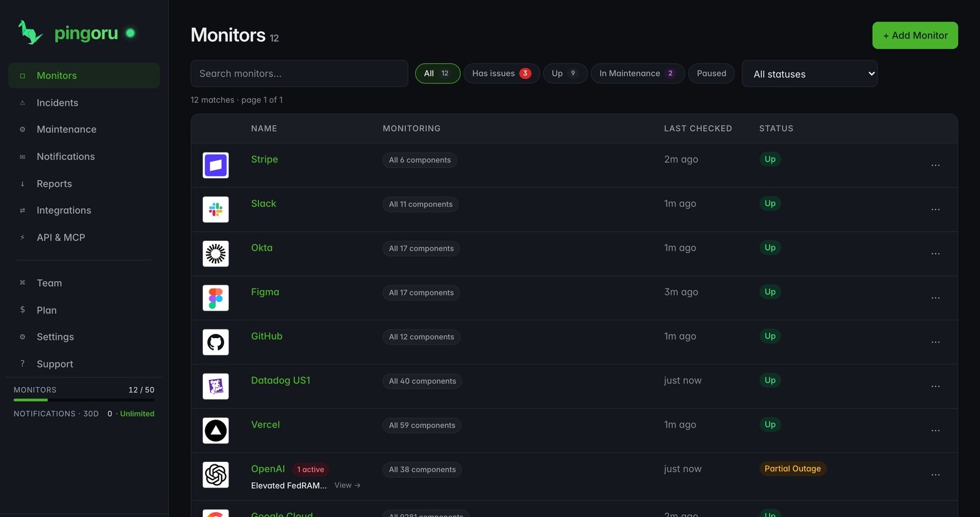Click the Slack logo icon
The width and height of the screenshot is (980, 517).
click(x=216, y=209)
